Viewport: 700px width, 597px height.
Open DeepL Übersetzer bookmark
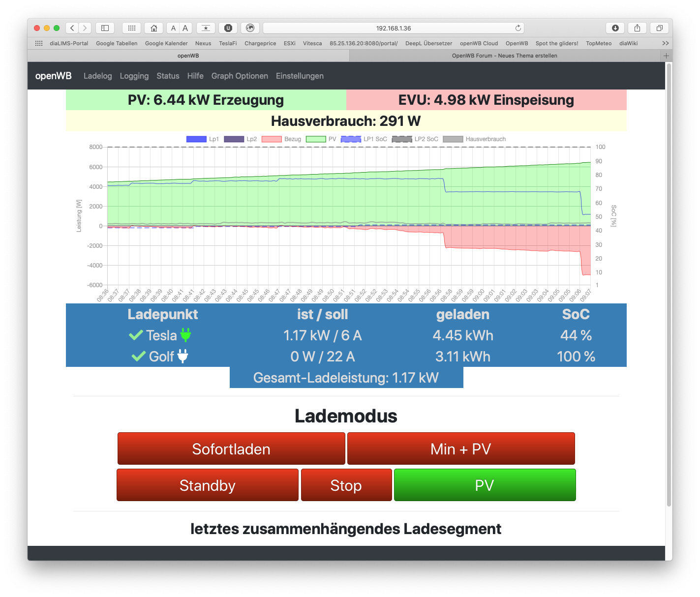point(428,43)
